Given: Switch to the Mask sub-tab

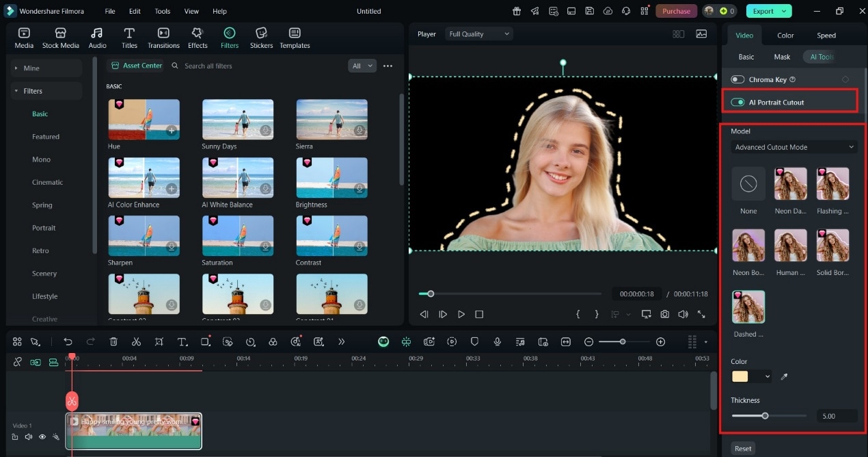Looking at the screenshot, I should (x=782, y=57).
